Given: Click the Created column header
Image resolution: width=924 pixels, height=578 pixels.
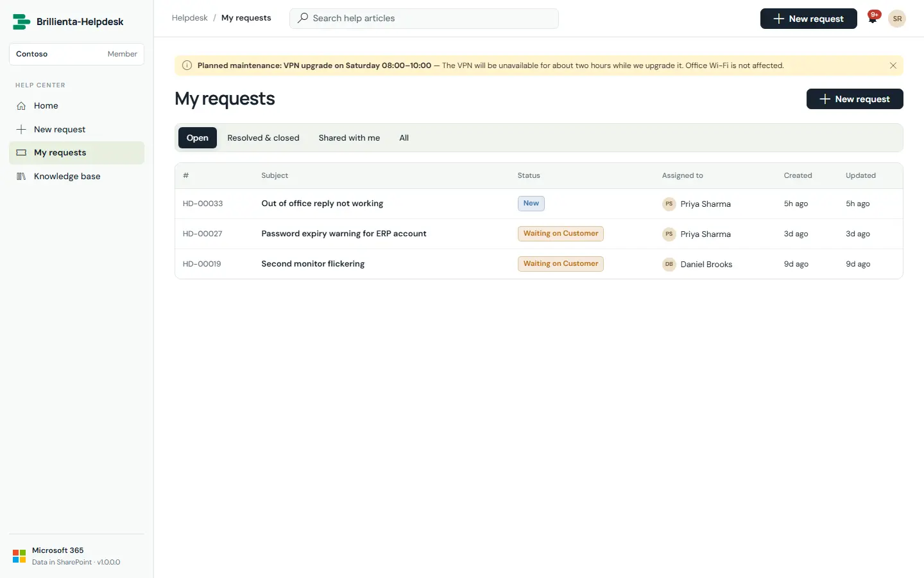Looking at the screenshot, I should [x=798, y=175].
